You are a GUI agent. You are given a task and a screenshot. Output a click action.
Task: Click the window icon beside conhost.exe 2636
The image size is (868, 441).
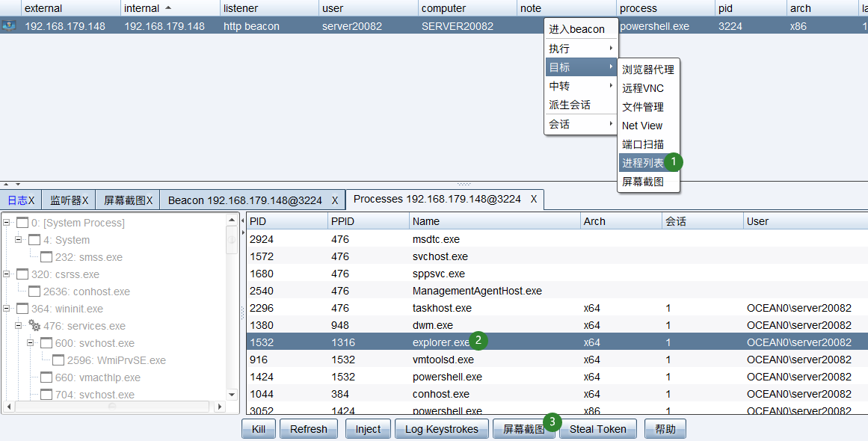point(34,291)
